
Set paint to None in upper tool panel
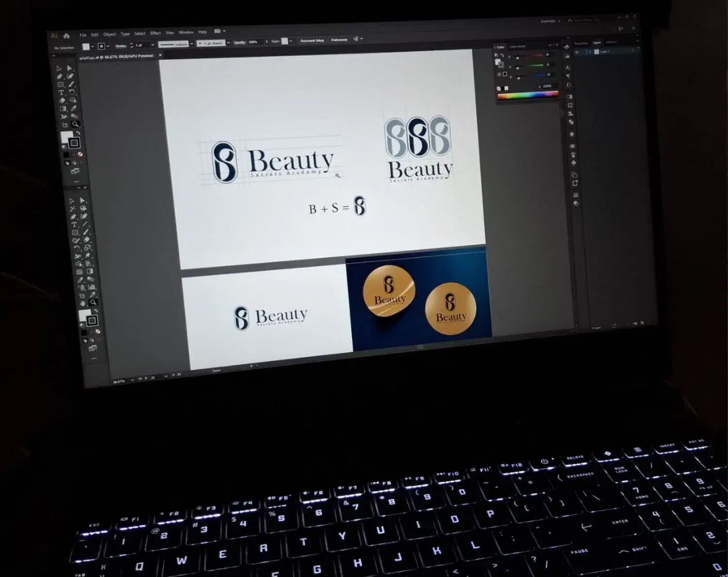pyautogui.click(x=80, y=154)
